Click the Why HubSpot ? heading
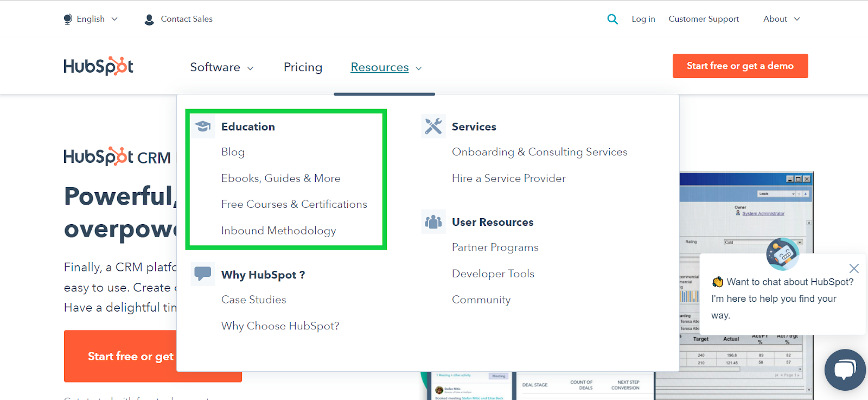The width and height of the screenshot is (868, 400). click(263, 275)
